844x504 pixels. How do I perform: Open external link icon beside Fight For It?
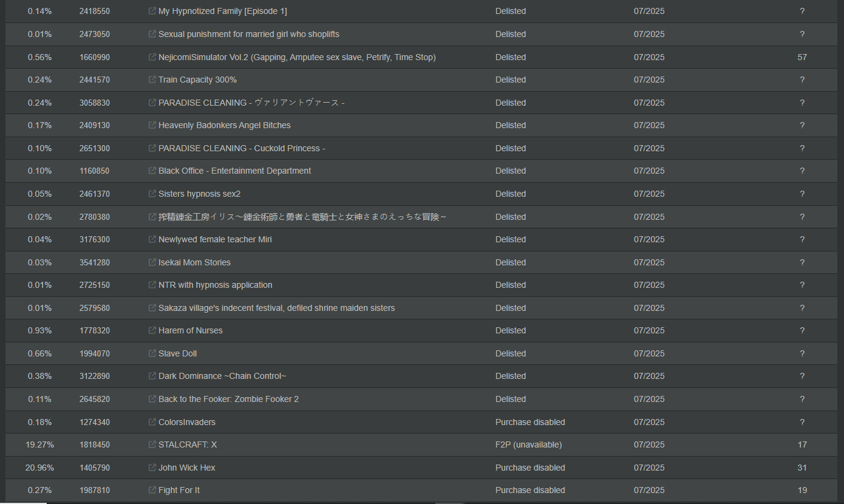152,490
